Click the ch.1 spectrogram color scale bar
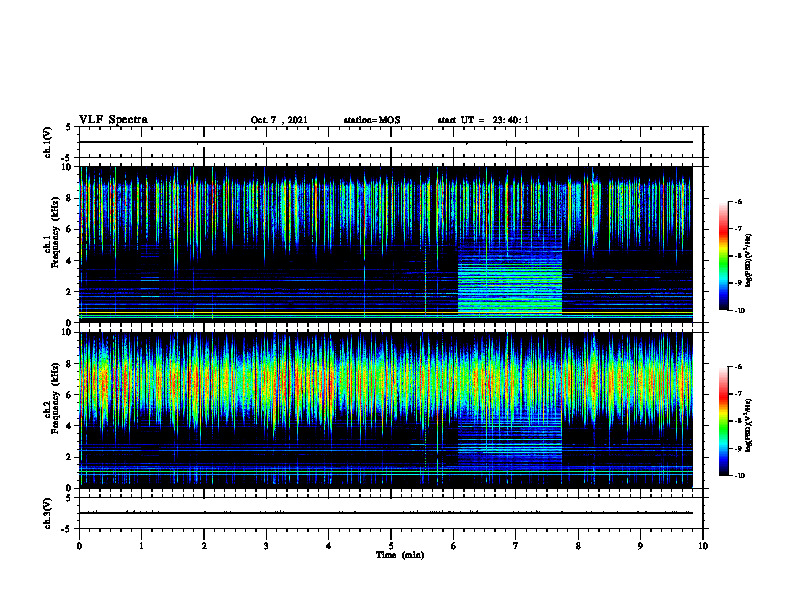The image size is (792, 612). (723, 256)
